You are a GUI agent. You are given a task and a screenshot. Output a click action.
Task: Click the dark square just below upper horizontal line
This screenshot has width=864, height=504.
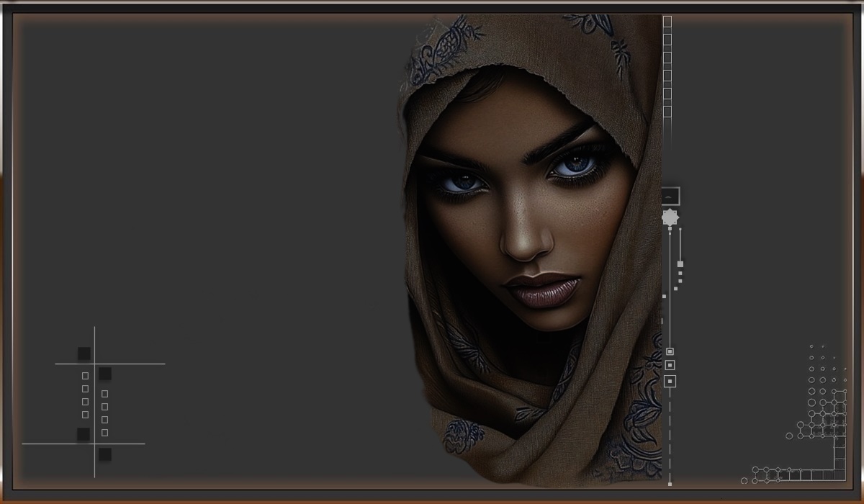point(105,374)
